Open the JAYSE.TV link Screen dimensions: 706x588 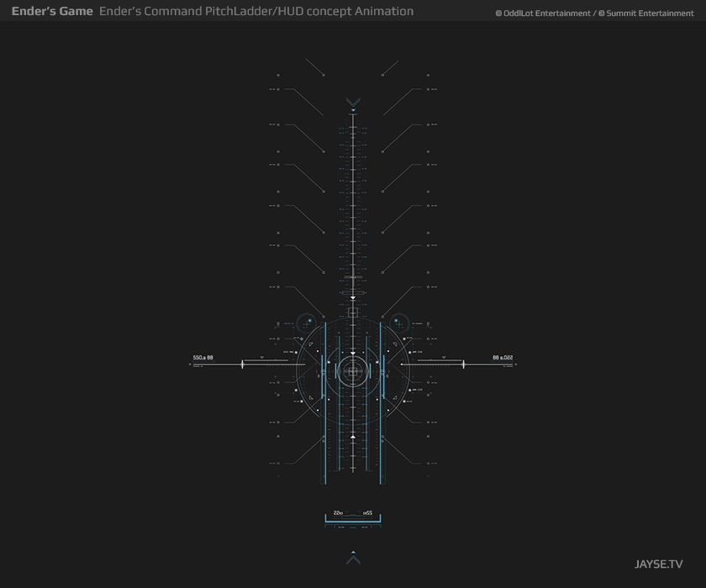658,564
